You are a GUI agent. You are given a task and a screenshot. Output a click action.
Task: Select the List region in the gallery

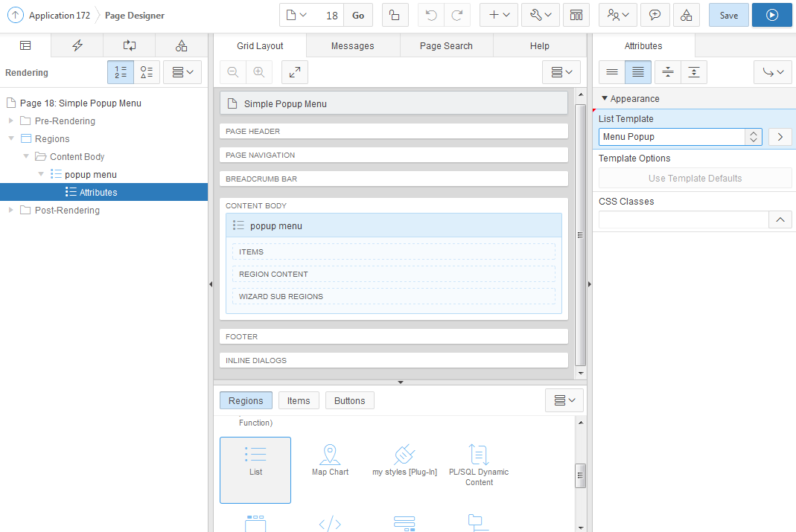tap(255, 469)
